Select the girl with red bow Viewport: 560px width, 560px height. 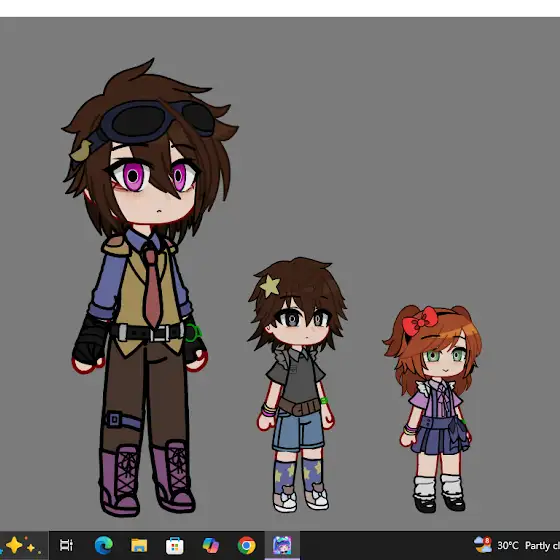click(433, 408)
